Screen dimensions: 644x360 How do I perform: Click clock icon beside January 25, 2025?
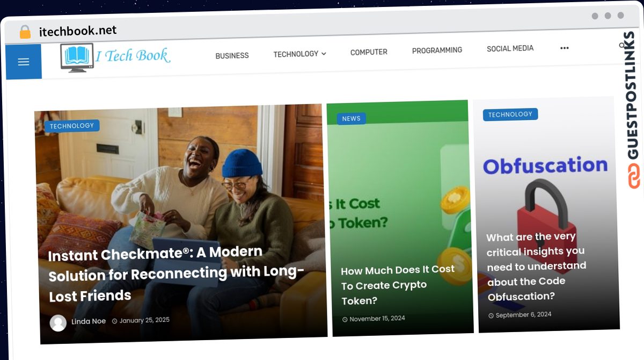click(x=114, y=321)
